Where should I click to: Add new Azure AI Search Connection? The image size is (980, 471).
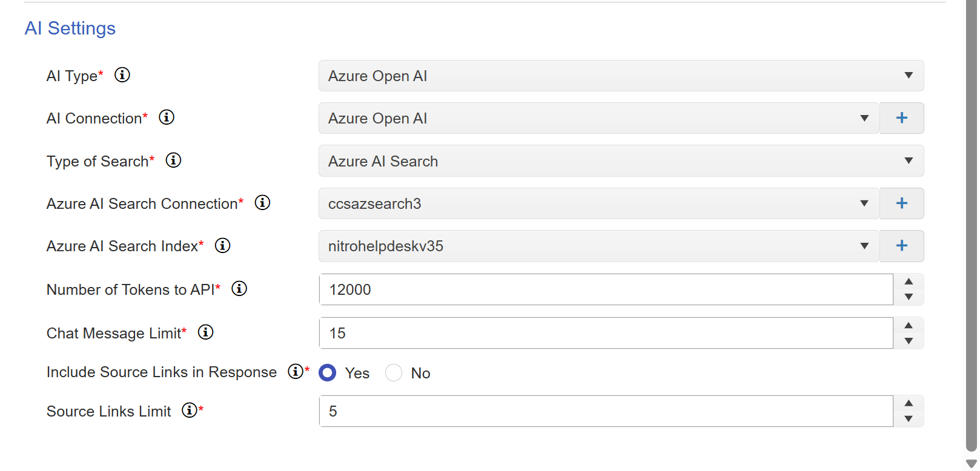pos(901,203)
